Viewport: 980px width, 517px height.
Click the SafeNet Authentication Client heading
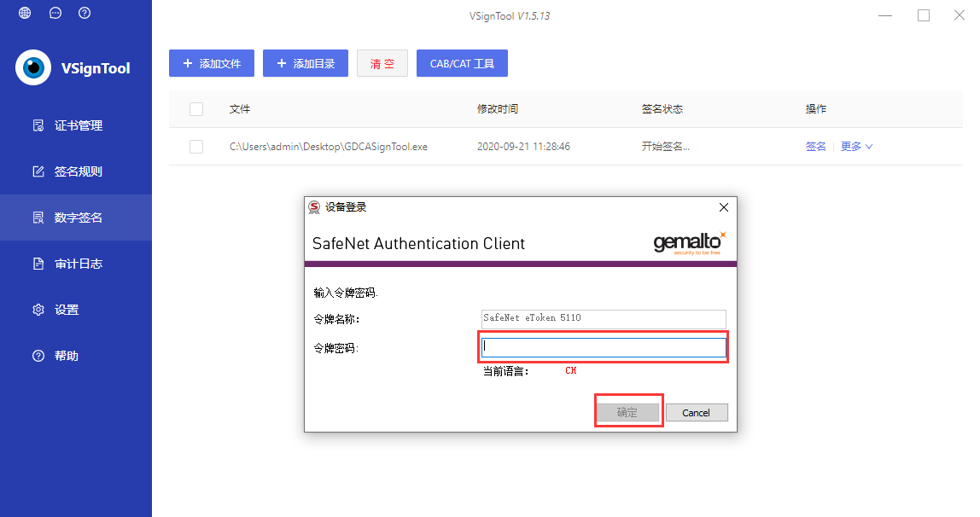[x=418, y=243]
